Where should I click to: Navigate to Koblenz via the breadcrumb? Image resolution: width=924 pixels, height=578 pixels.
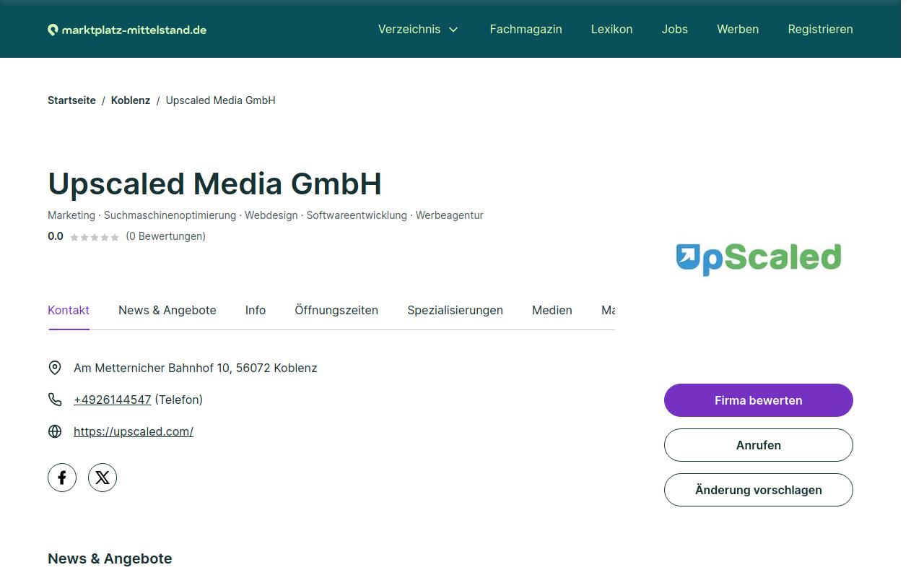click(131, 100)
